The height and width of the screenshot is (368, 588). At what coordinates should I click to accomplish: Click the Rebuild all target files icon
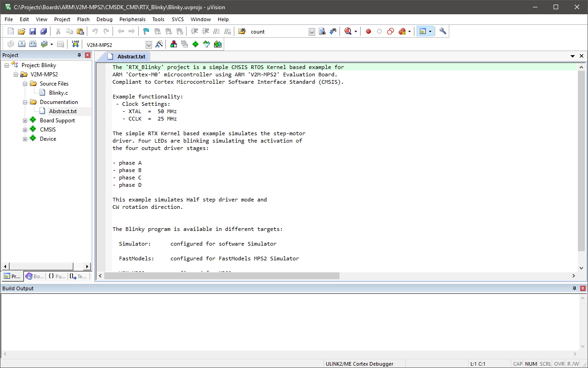point(33,44)
